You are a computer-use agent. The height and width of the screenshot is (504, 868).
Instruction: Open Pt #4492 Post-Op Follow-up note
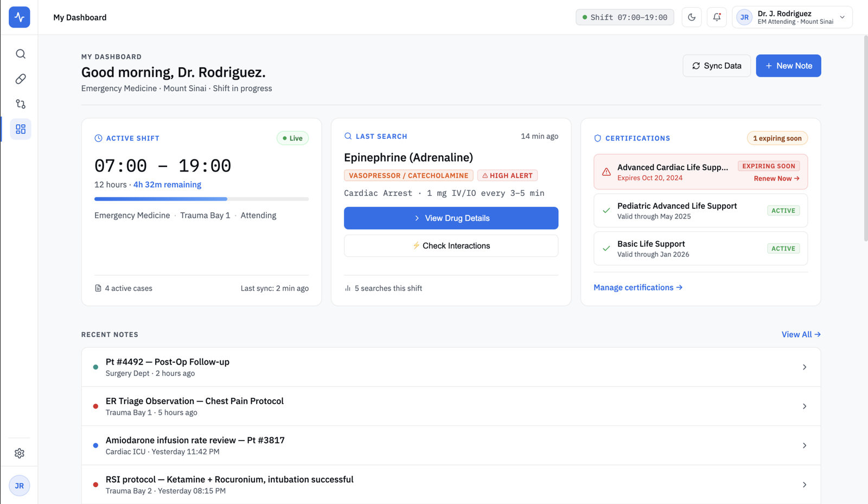pyautogui.click(x=451, y=367)
